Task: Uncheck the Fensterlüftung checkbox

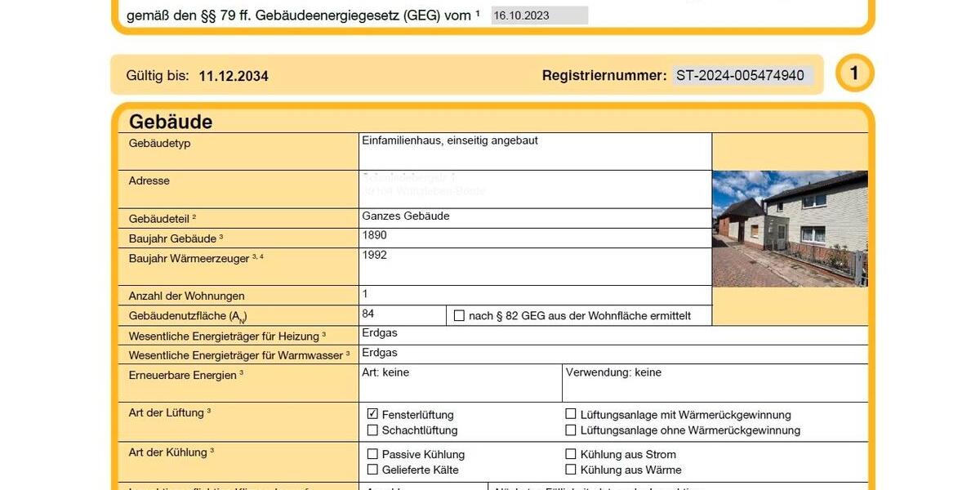Action: tap(372, 414)
